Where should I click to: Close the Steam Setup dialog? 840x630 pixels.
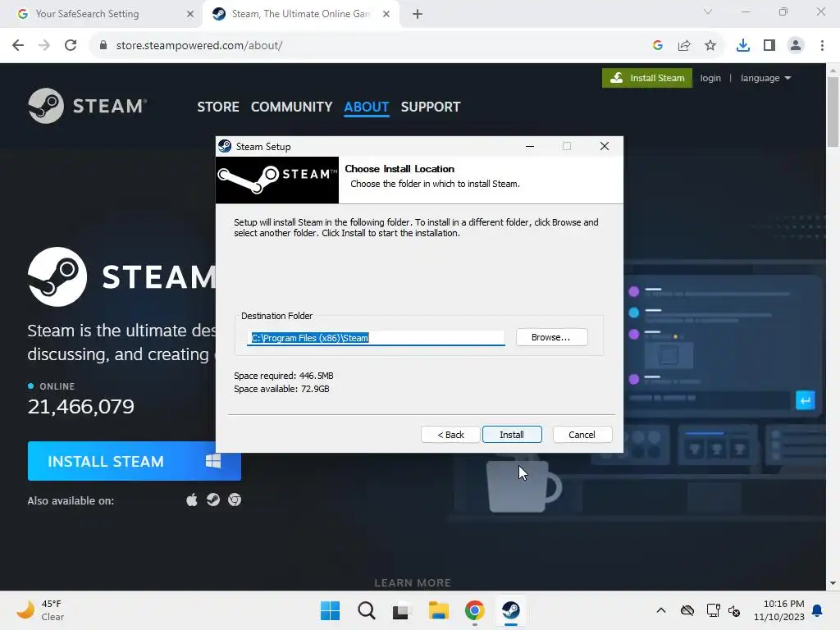point(605,146)
